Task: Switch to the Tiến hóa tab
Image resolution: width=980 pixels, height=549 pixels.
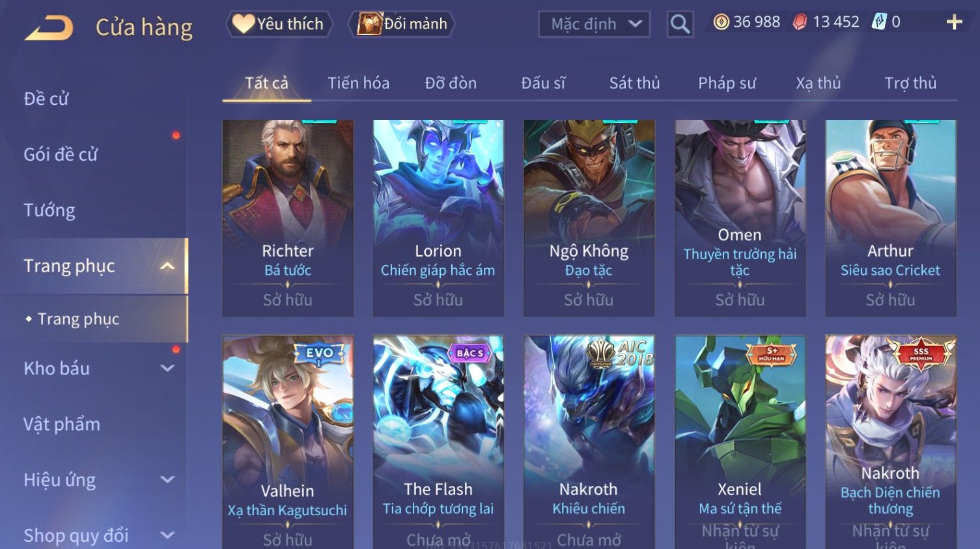Action: point(358,83)
